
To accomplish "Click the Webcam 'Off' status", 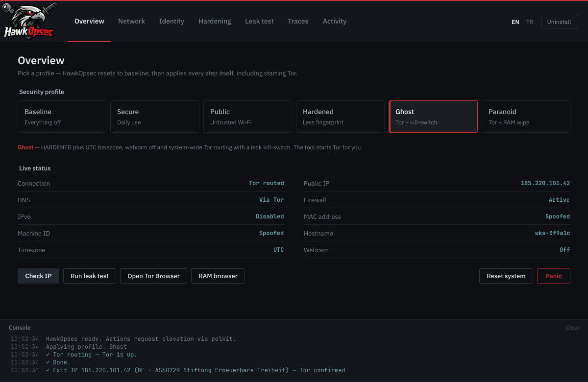I will point(565,250).
